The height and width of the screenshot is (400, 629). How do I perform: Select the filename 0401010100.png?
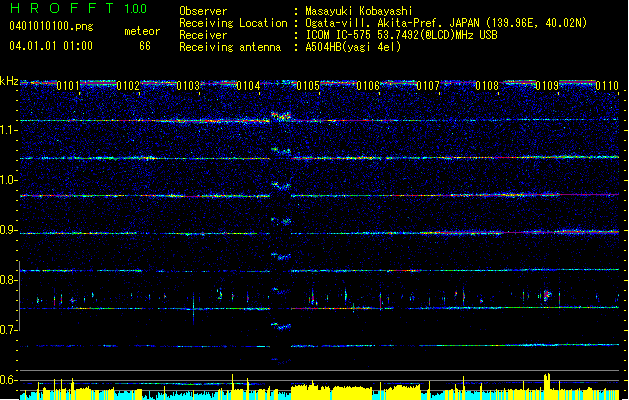[51, 27]
